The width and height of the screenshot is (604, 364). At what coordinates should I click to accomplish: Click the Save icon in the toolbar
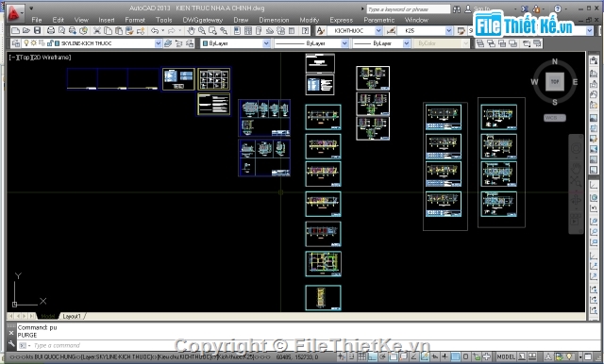(38, 30)
